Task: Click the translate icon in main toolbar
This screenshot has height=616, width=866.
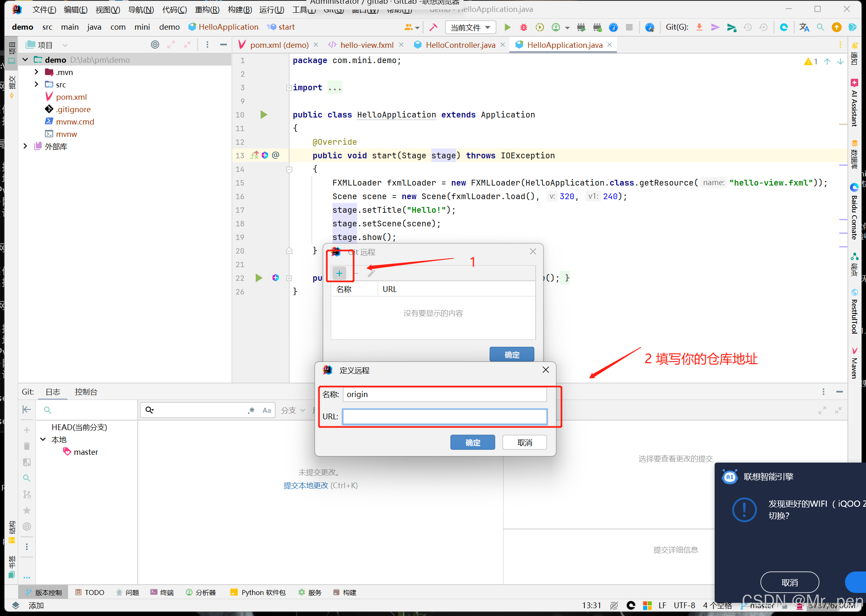Action: (804, 27)
